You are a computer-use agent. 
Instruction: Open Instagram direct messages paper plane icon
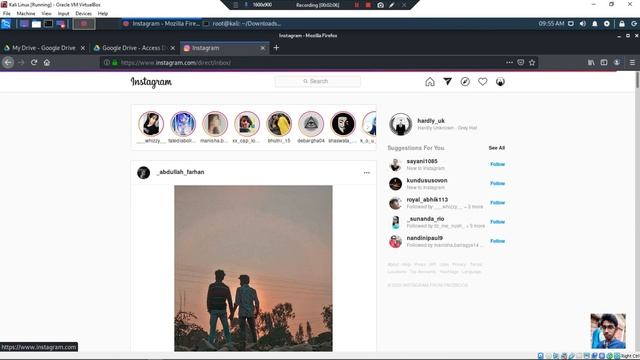[x=447, y=82]
